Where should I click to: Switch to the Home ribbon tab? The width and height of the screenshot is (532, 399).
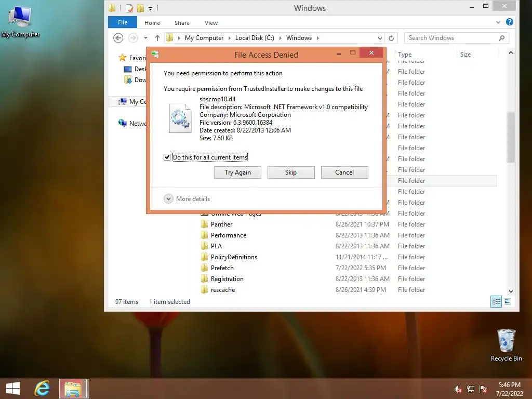(152, 23)
